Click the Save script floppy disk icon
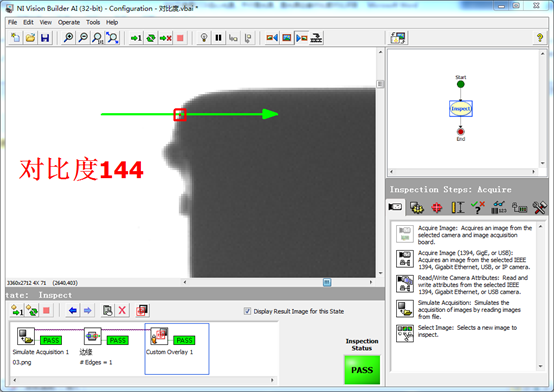This screenshot has height=392, width=554. [45, 38]
